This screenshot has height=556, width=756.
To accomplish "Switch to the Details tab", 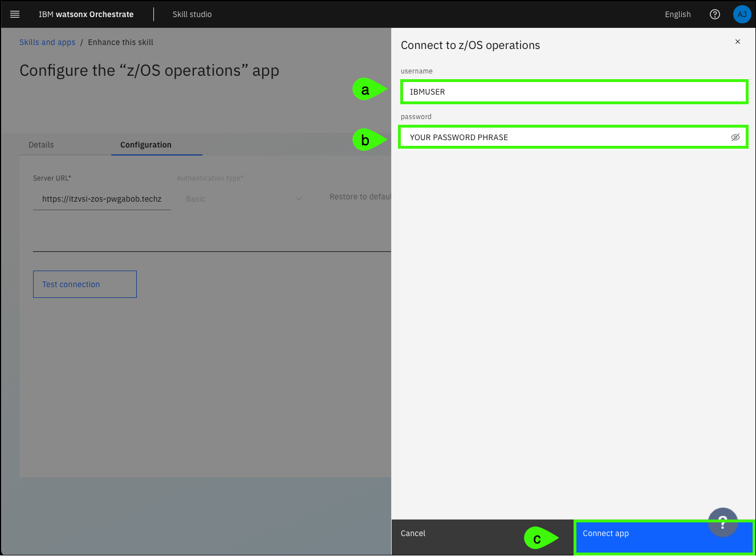I will (x=41, y=145).
